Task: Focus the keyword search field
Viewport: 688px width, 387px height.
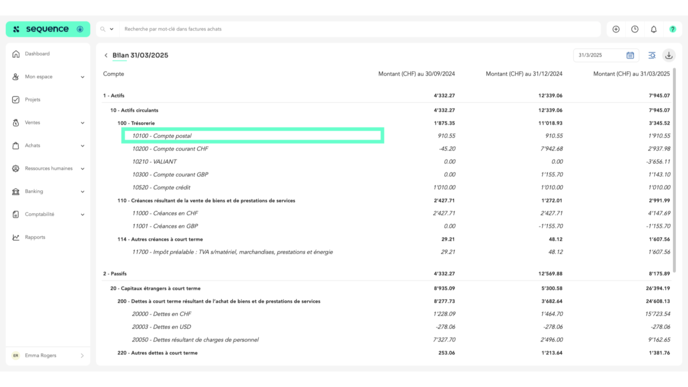Action: (360, 29)
